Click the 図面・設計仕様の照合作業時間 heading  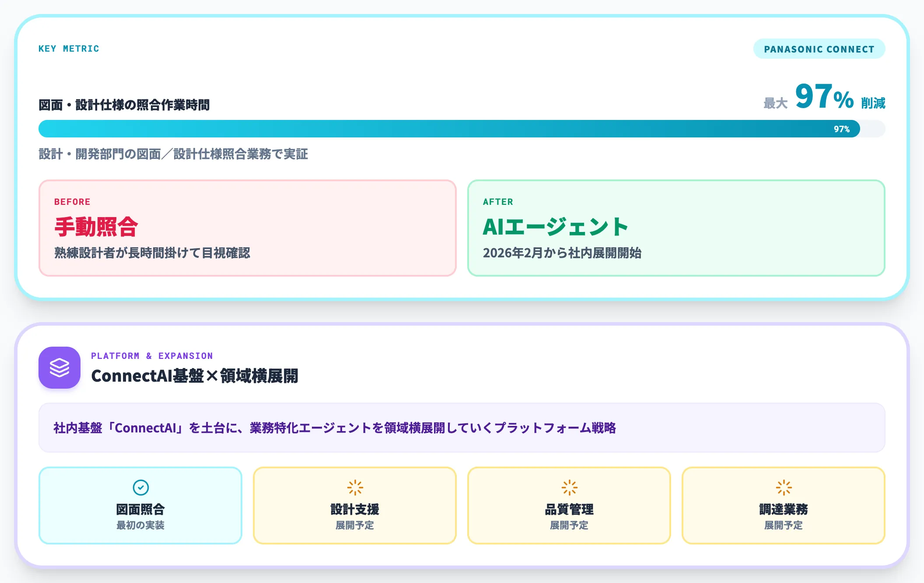[x=124, y=105]
